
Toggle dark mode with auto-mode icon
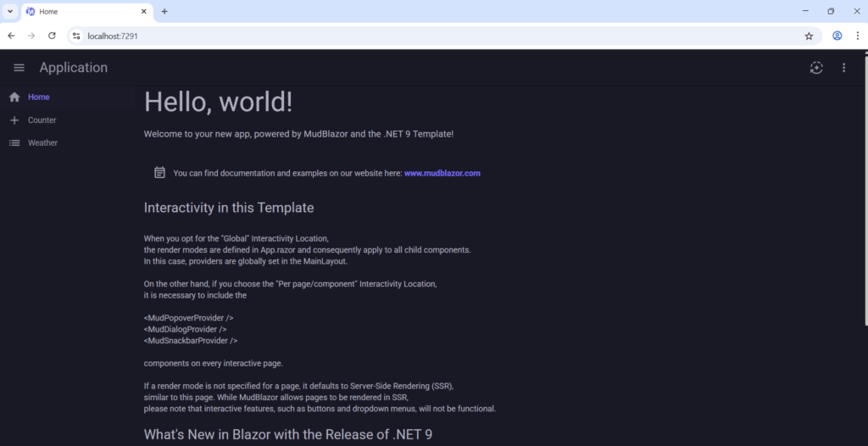[x=816, y=68]
